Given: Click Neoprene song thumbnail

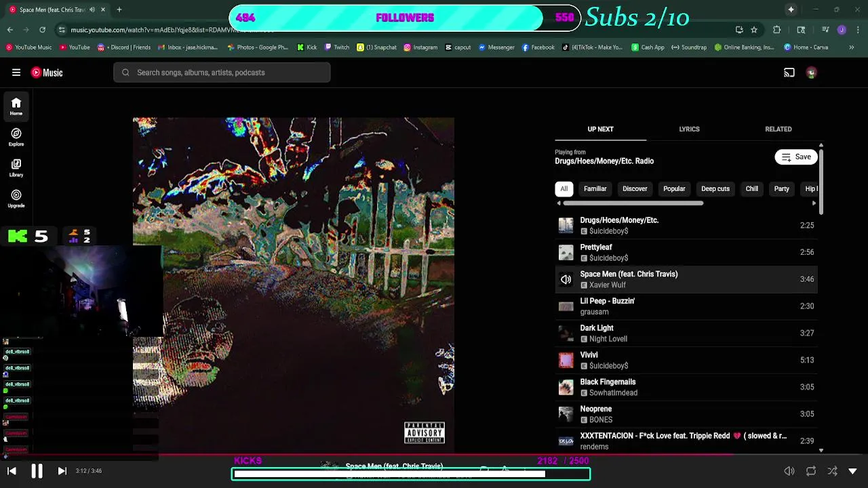Looking at the screenshot, I should pos(566,414).
